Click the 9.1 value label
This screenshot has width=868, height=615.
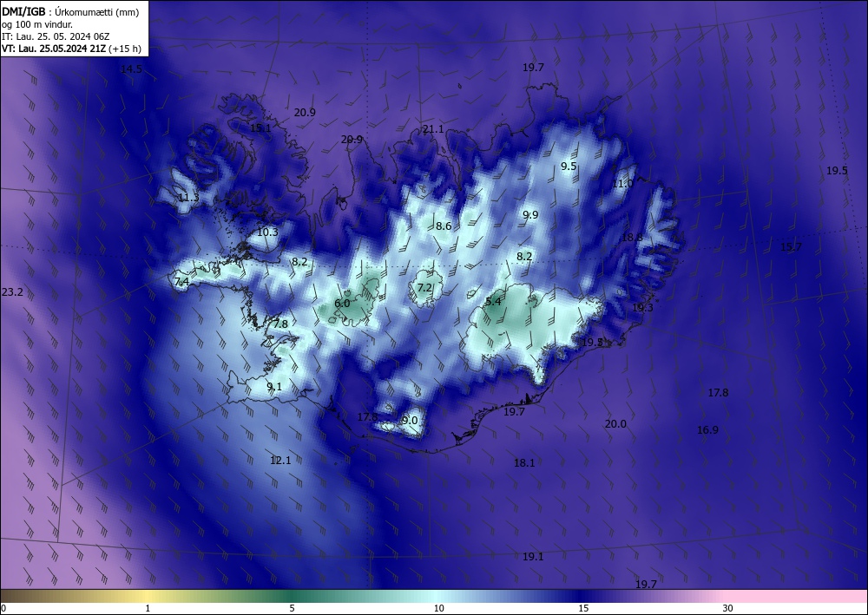coord(274,386)
